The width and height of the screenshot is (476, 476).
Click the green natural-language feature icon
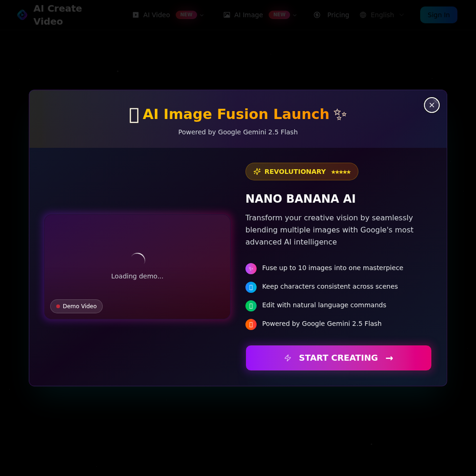click(x=251, y=306)
